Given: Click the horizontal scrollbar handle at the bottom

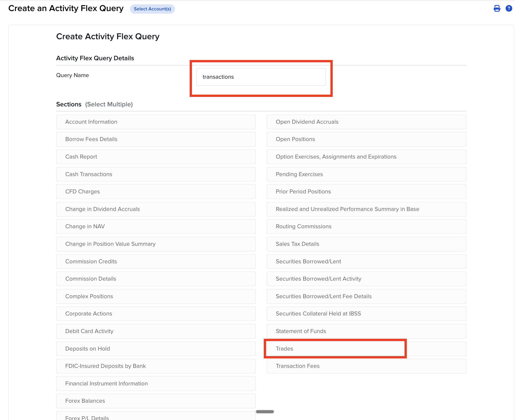Looking at the screenshot, I should (x=265, y=411).
